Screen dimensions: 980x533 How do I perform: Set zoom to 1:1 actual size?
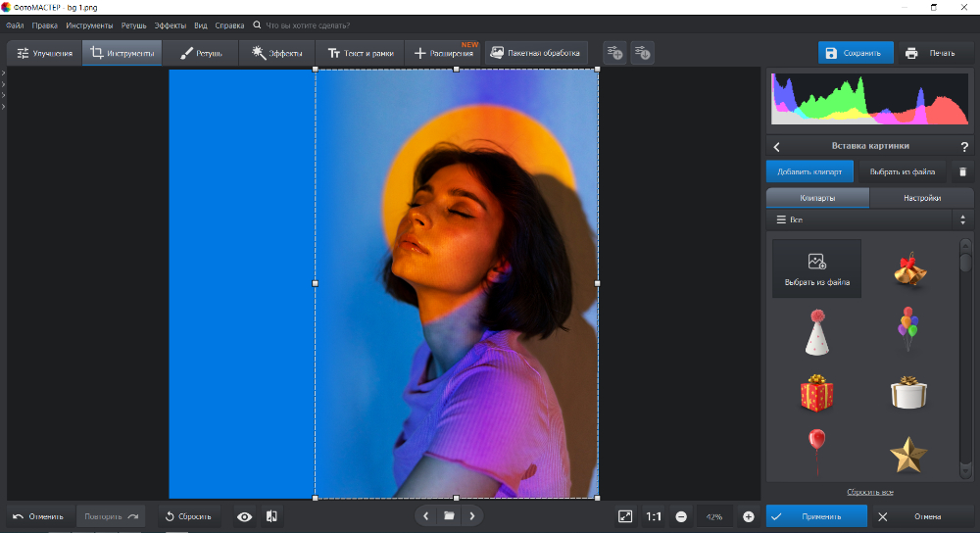[654, 516]
